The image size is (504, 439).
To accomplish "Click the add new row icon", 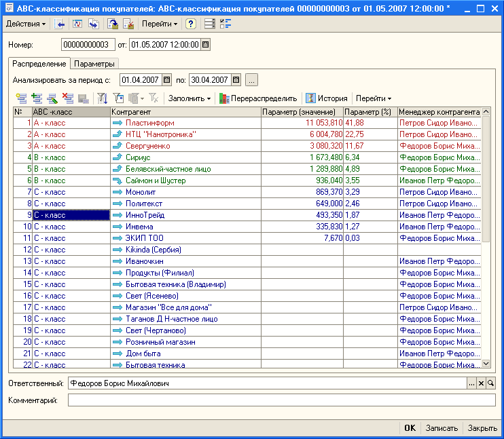I will click(x=21, y=98).
